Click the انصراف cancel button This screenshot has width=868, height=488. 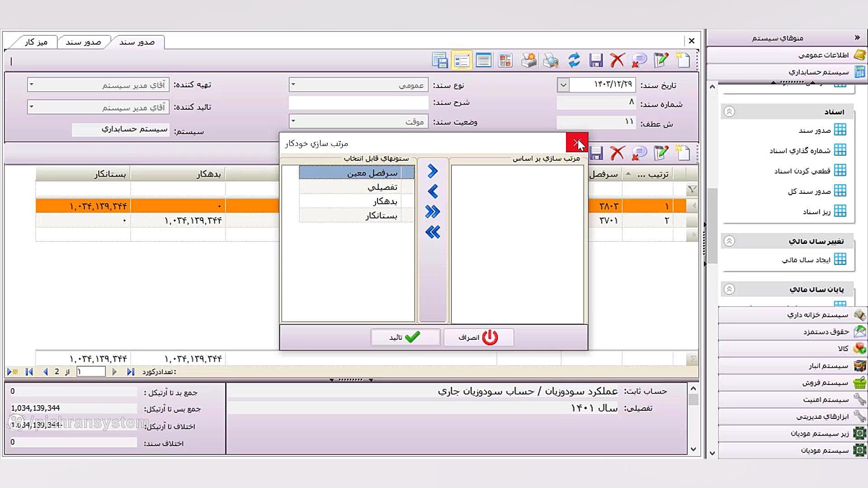tap(478, 337)
